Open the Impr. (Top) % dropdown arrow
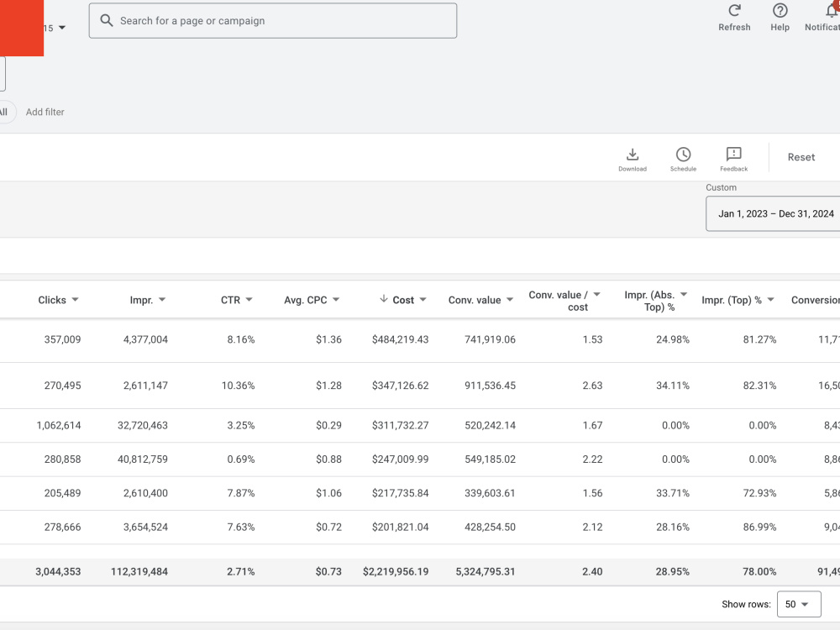Image resolution: width=840 pixels, height=630 pixels. (x=770, y=300)
